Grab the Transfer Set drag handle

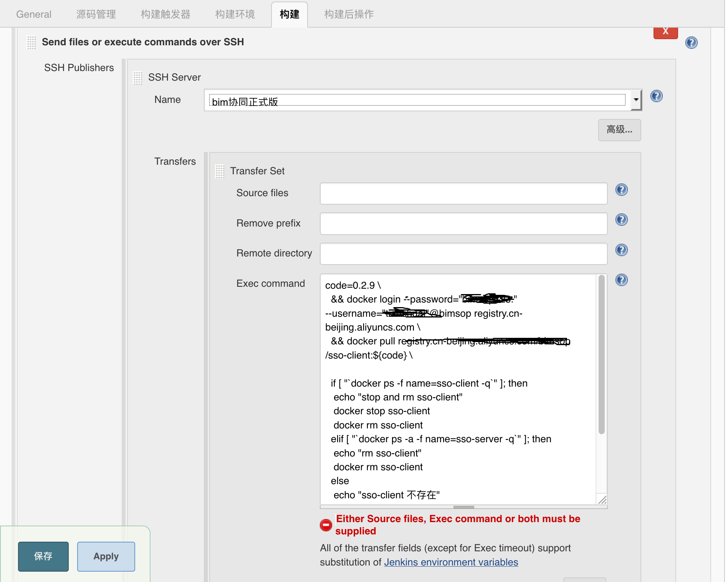220,171
